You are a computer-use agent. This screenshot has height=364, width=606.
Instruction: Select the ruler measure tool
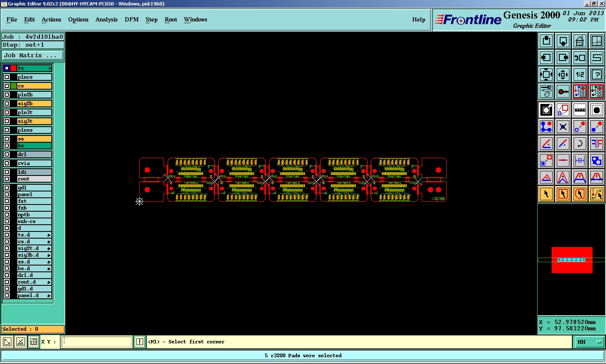[x=580, y=110]
